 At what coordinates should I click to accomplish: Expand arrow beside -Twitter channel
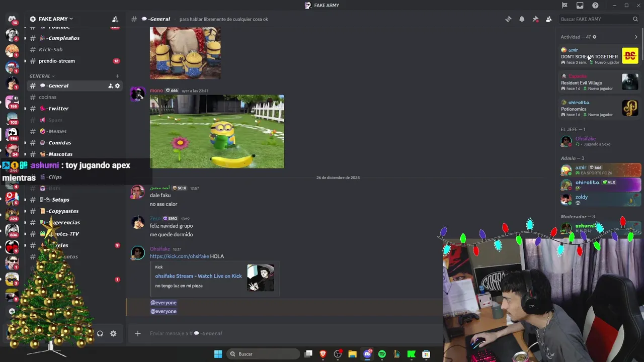25,109
